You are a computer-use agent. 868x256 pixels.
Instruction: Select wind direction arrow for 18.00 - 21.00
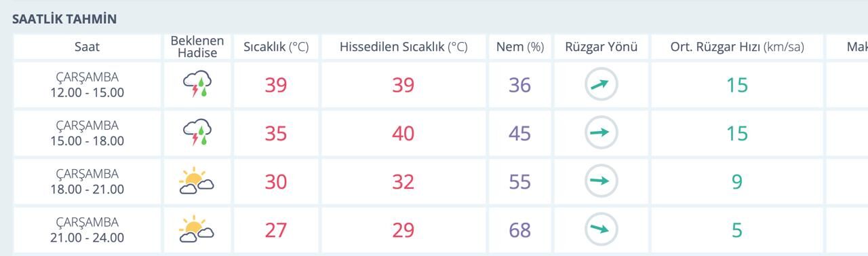[601, 181]
